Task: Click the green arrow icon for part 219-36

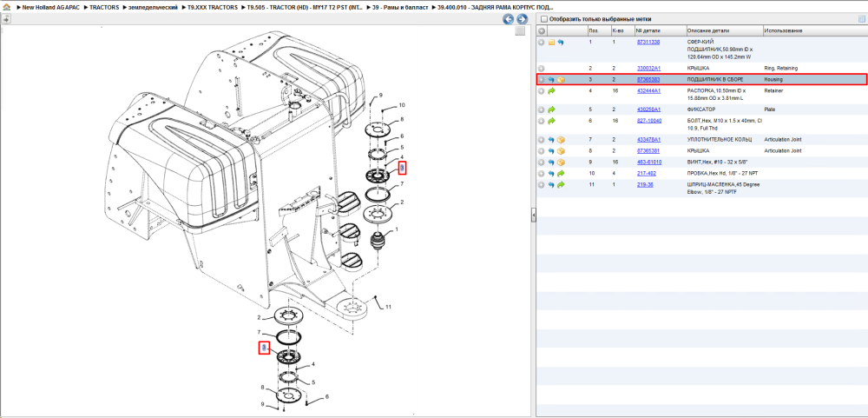Action: 561,184
